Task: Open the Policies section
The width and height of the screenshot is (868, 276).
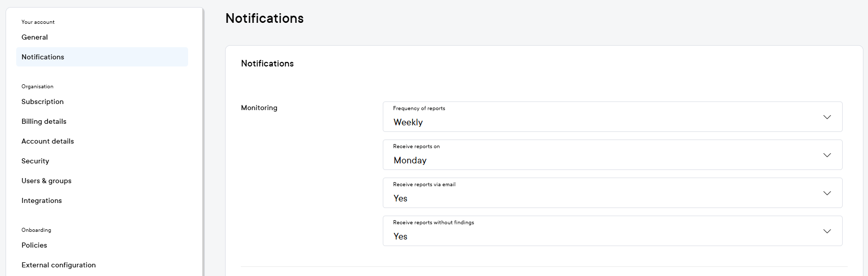Action: tap(34, 245)
